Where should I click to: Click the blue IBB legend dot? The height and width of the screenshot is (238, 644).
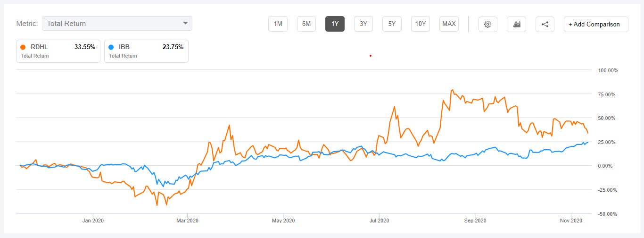point(111,47)
